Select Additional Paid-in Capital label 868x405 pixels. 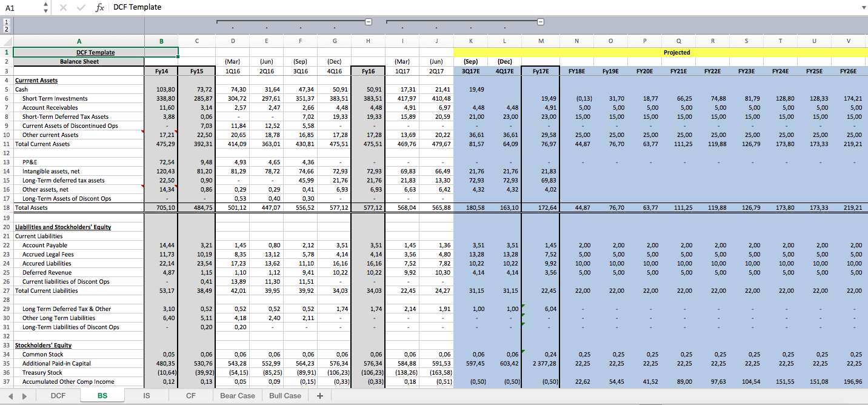[x=56, y=364]
